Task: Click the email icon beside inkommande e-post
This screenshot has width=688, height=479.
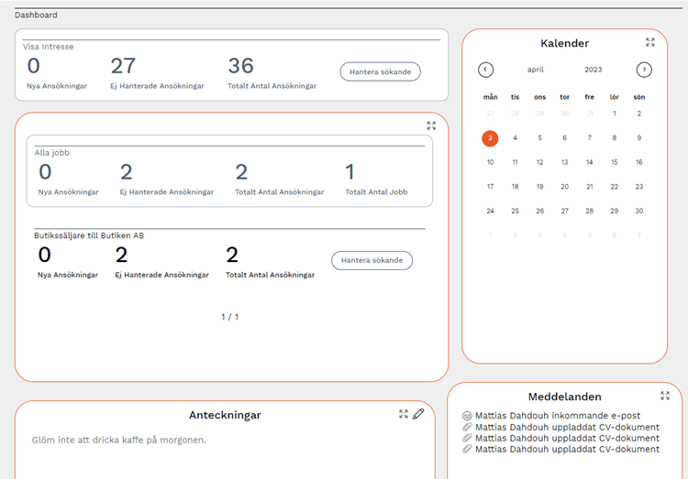Action: 467,416
